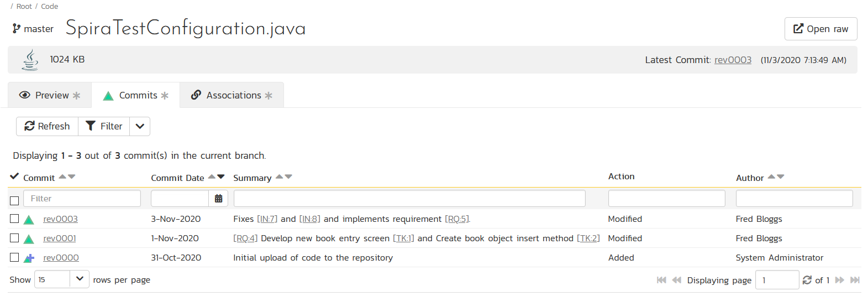Expand the Filter options dropdown arrow
The height and width of the screenshot is (296, 868).
pyautogui.click(x=140, y=126)
